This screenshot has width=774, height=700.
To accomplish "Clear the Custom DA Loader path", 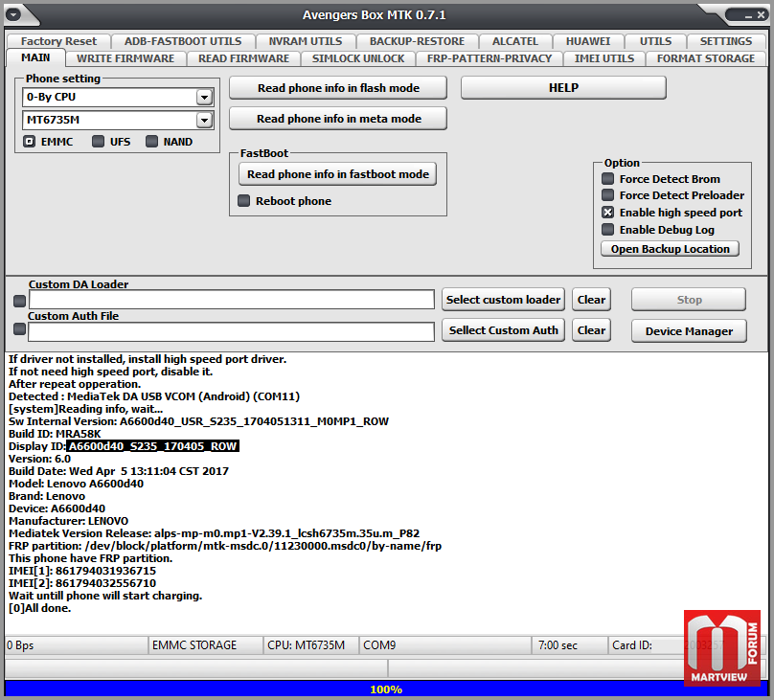I will point(591,300).
